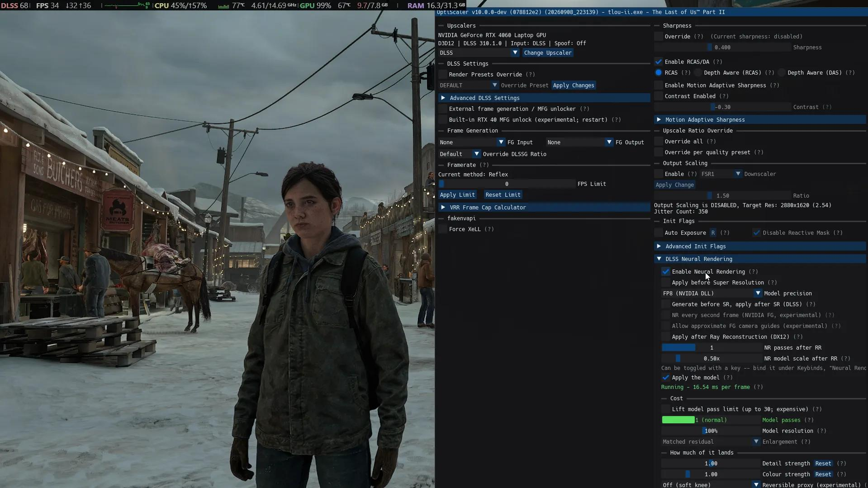Adjust the Output Scaling Ratio slider
Screen dimensions: 868x488
(722, 196)
